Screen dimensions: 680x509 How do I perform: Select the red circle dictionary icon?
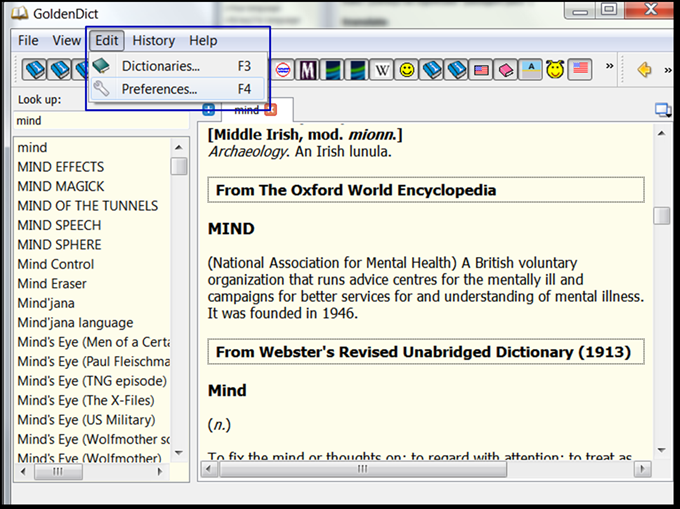283,70
